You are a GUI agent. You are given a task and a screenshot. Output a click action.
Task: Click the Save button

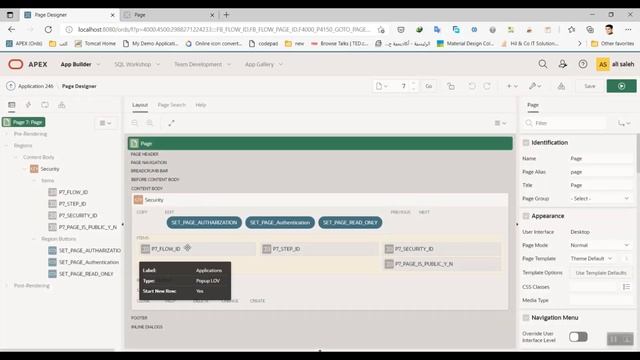[x=589, y=86]
